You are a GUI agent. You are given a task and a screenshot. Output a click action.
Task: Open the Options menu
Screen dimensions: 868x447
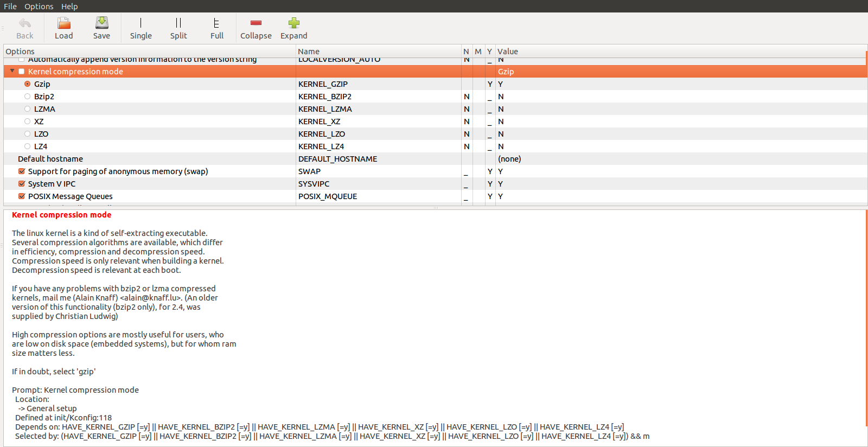[39, 7]
